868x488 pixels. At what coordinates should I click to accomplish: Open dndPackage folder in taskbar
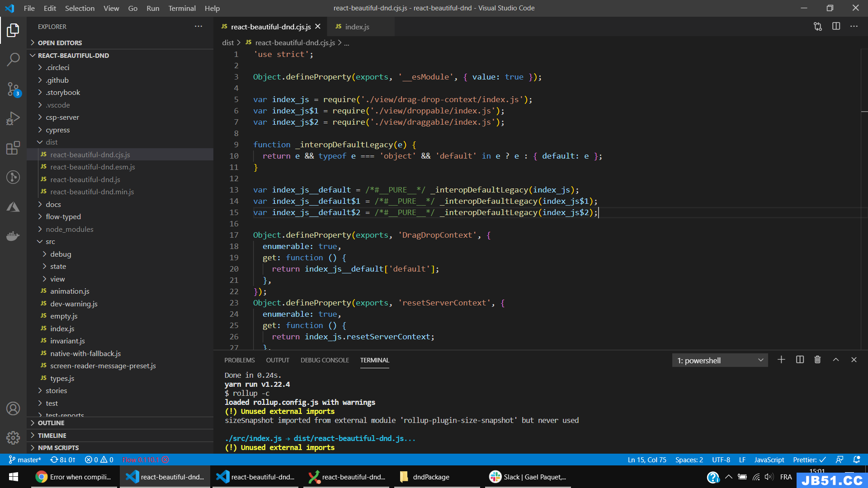[437, 477]
